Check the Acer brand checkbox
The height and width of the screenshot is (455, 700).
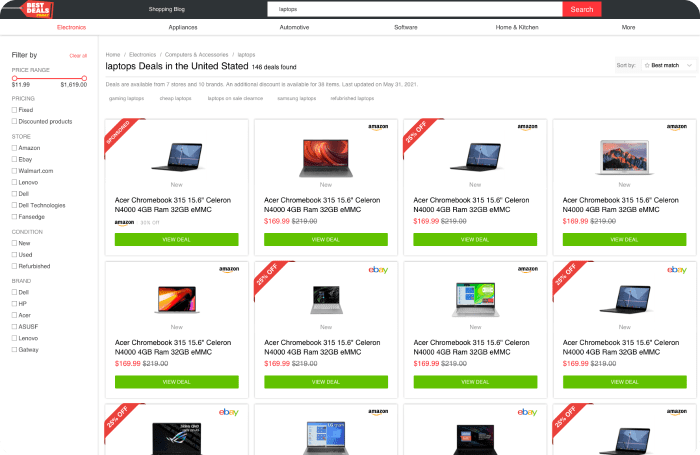click(x=14, y=315)
